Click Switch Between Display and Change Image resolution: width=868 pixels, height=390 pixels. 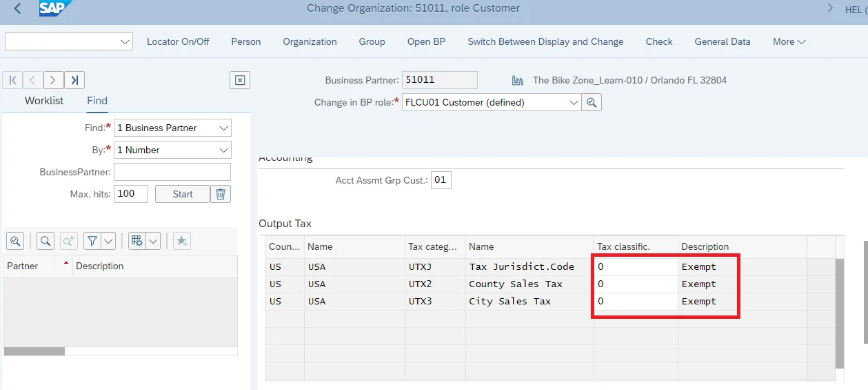pos(545,41)
